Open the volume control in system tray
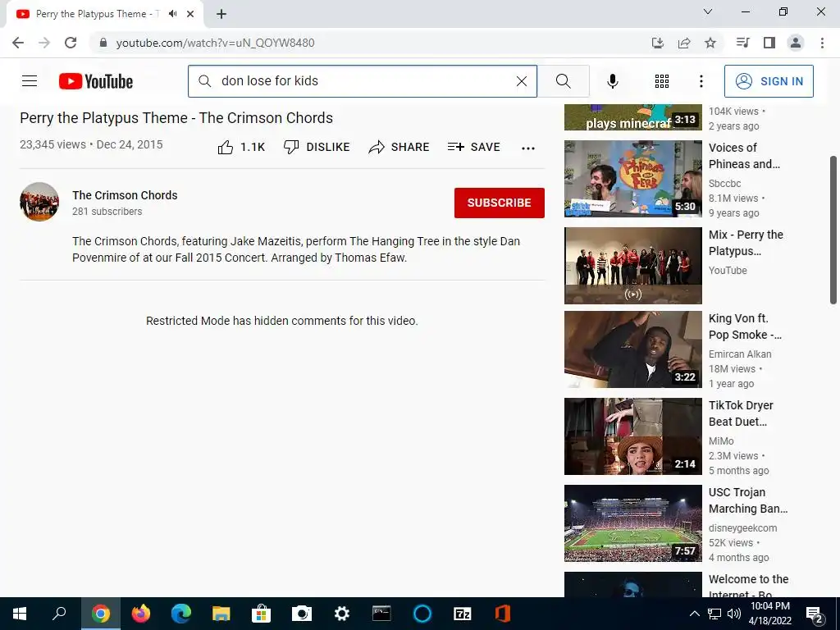 pos(734,614)
